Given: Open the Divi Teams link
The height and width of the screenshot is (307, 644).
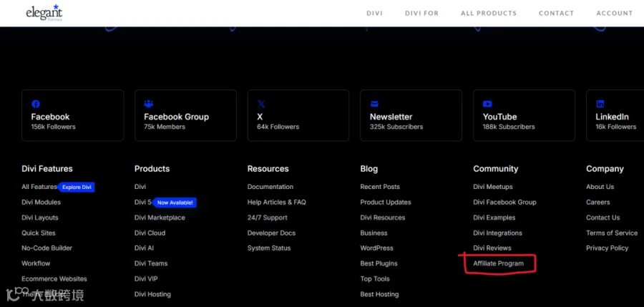Looking at the screenshot, I should coord(151,263).
